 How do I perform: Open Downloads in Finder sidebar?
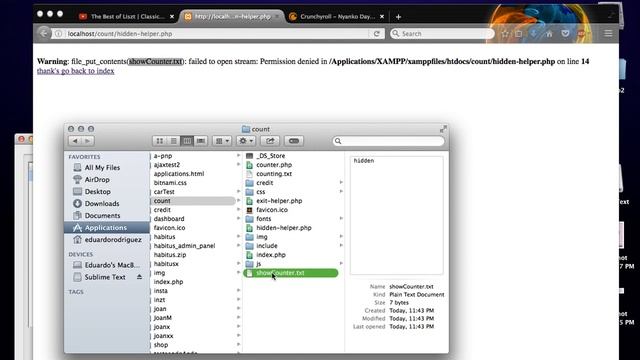coord(102,203)
